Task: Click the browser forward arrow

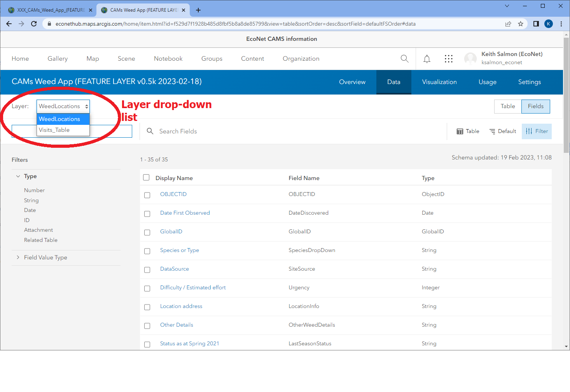Action: 21,24
